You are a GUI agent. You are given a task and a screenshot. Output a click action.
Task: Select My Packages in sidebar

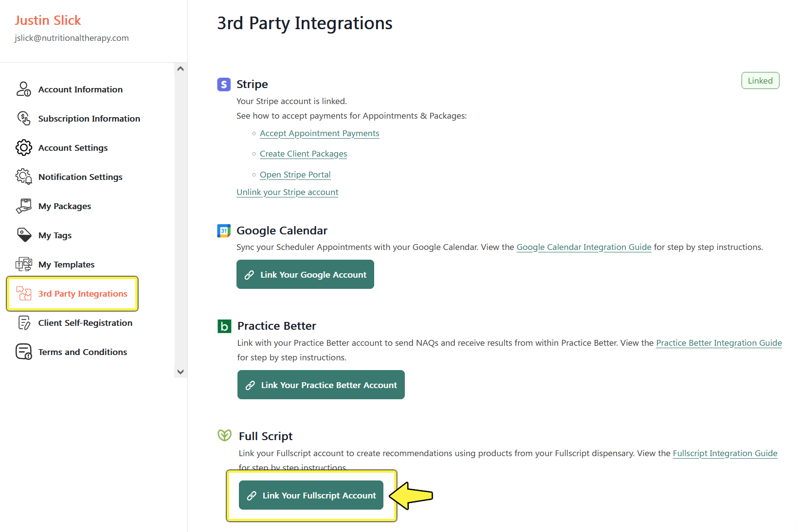65,206
